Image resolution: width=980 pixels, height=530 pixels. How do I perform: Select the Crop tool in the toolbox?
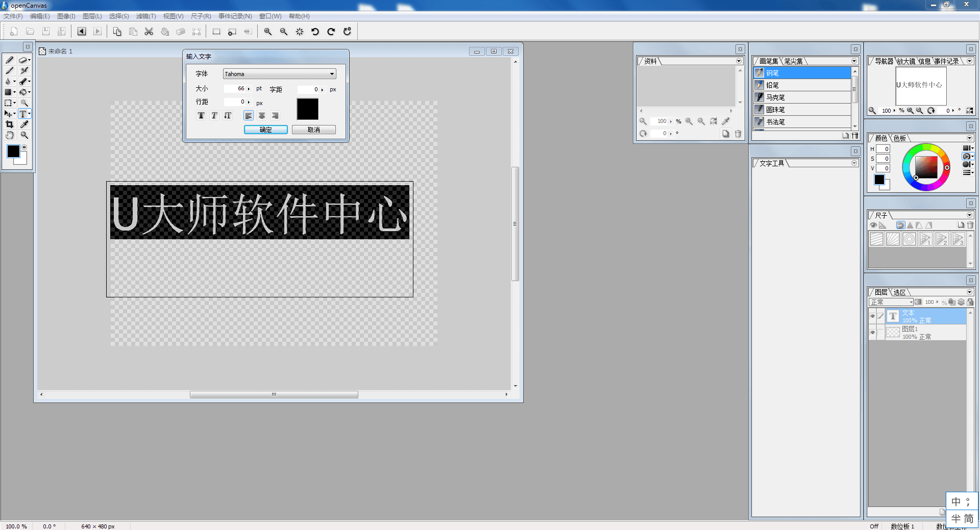pyautogui.click(x=9, y=124)
